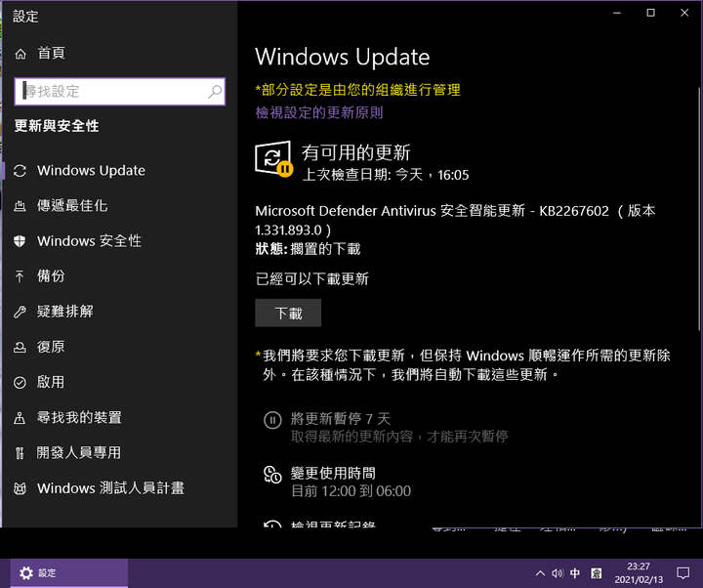Click the 備份 upload arrow icon

click(x=20, y=276)
